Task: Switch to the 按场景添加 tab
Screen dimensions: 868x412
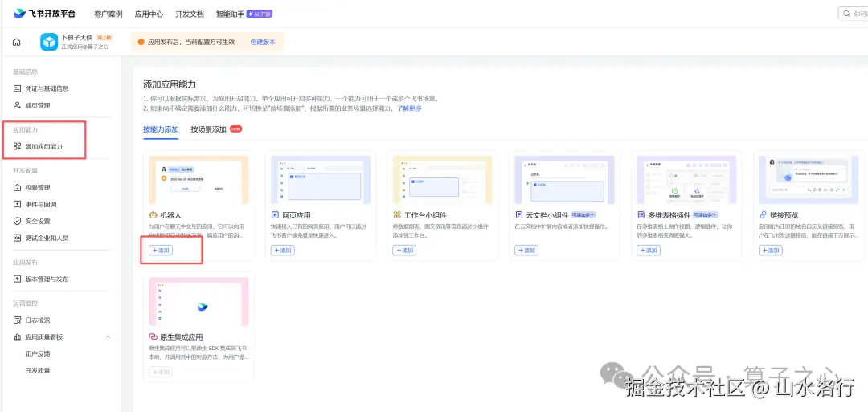Action: coord(209,129)
